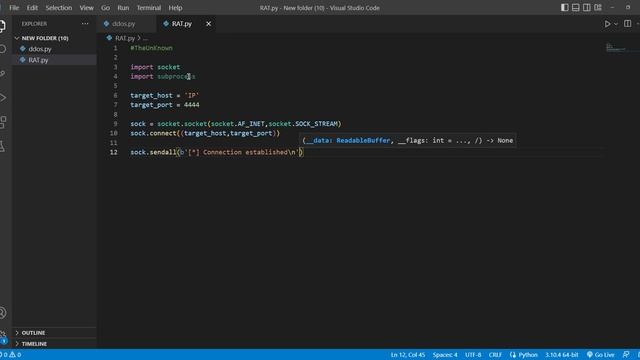Open the Customize Layout options
Image resolution: width=640 pixels, height=360 pixels.
tap(598, 7)
